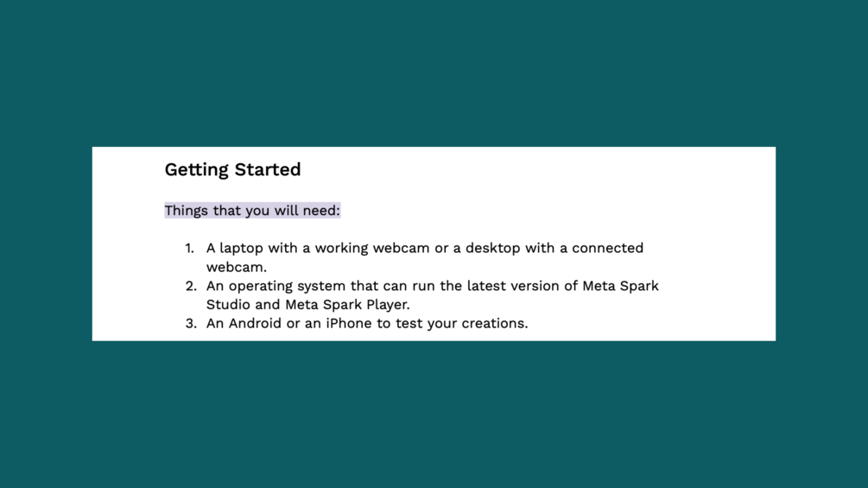Click 'working webcam' in item one
This screenshot has height=488, width=868.
[x=371, y=248]
